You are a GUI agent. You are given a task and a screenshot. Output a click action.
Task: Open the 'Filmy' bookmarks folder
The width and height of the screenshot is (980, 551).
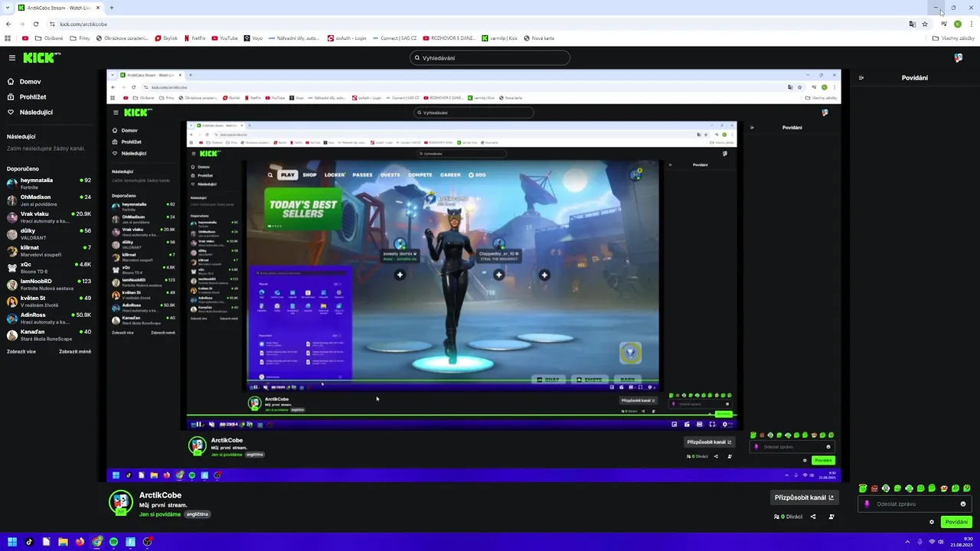80,37
